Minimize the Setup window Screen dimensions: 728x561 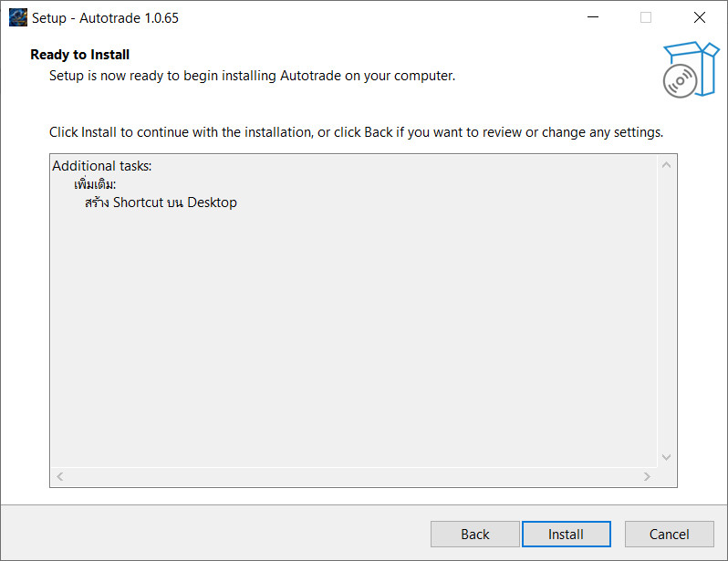coord(593,17)
